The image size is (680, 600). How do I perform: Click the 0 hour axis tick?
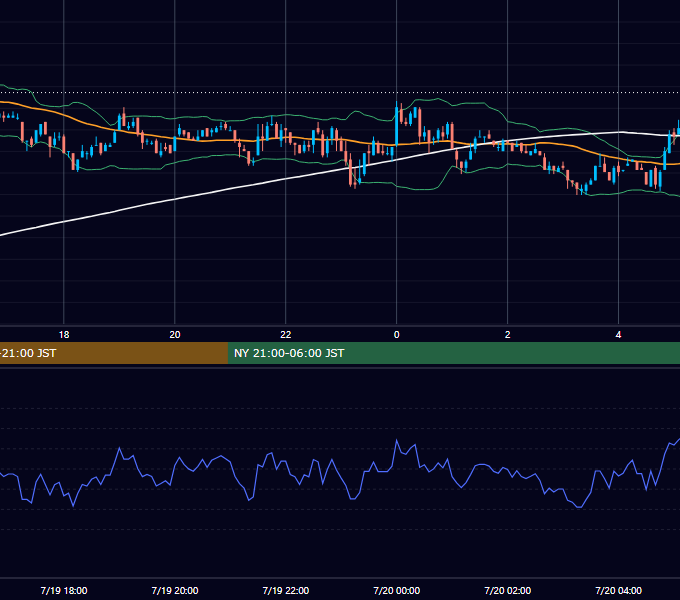point(396,335)
